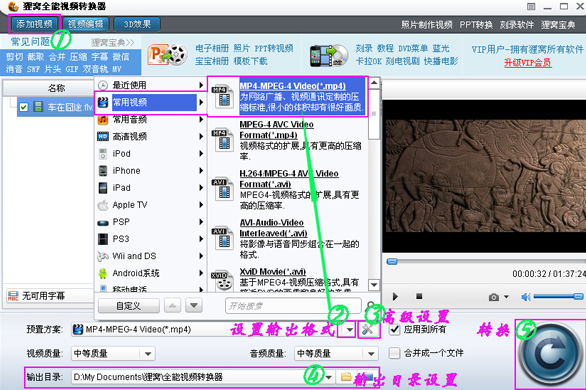Screen dimensions: 586x390
Task: Toggle checkbox for 车在囧途 video file
Action: [24, 107]
